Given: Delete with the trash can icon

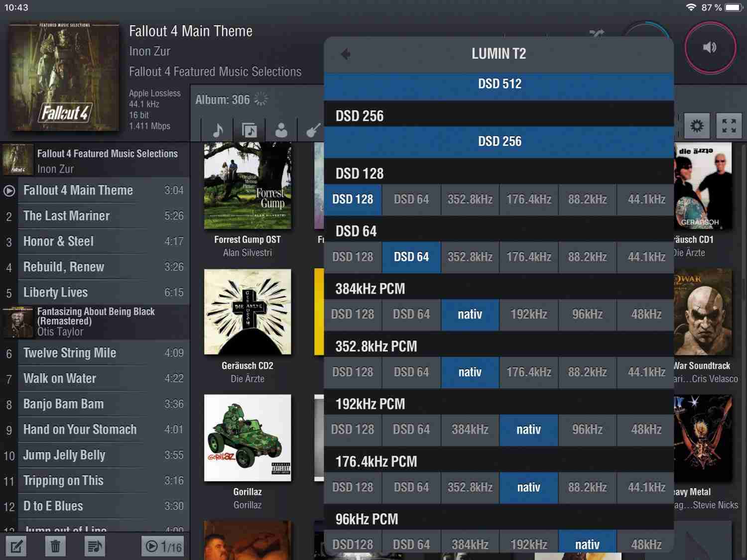Looking at the screenshot, I should point(55,547).
